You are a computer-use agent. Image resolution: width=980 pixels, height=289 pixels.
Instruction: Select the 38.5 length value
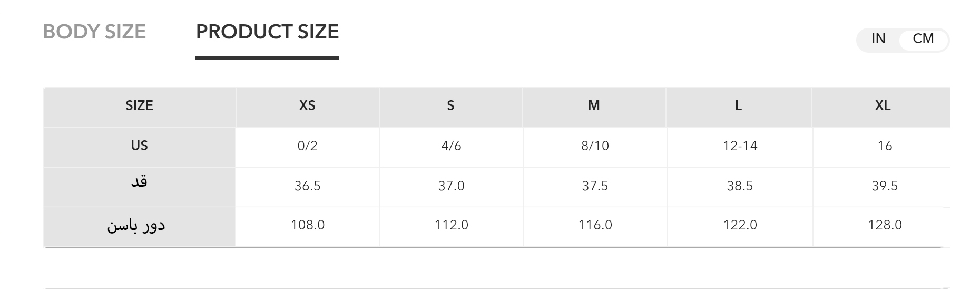click(x=740, y=186)
